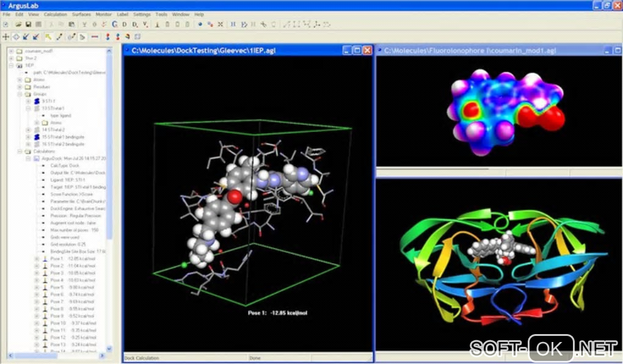Click the first red-blue atoms vertical icon

107,37
